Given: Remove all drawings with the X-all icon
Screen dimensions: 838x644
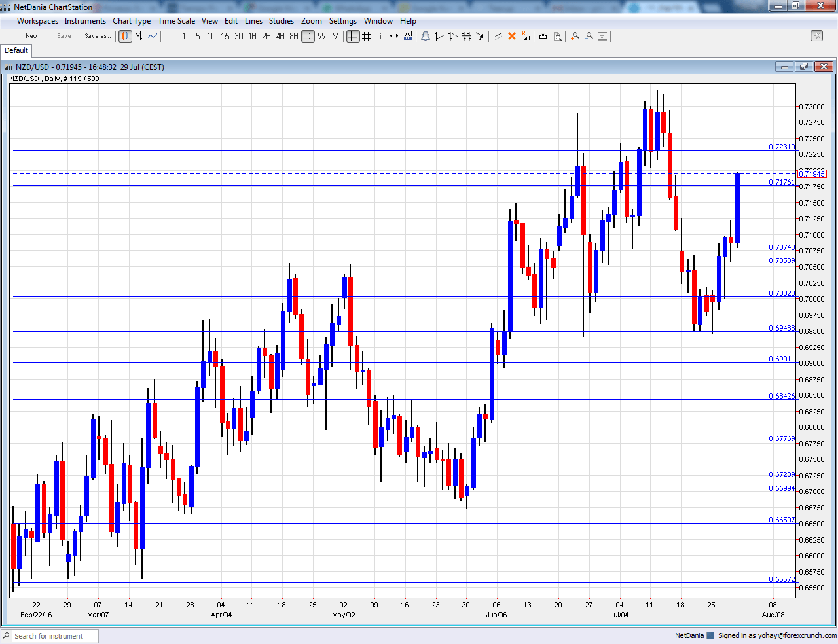Looking at the screenshot, I should click(x=525, y=36).
